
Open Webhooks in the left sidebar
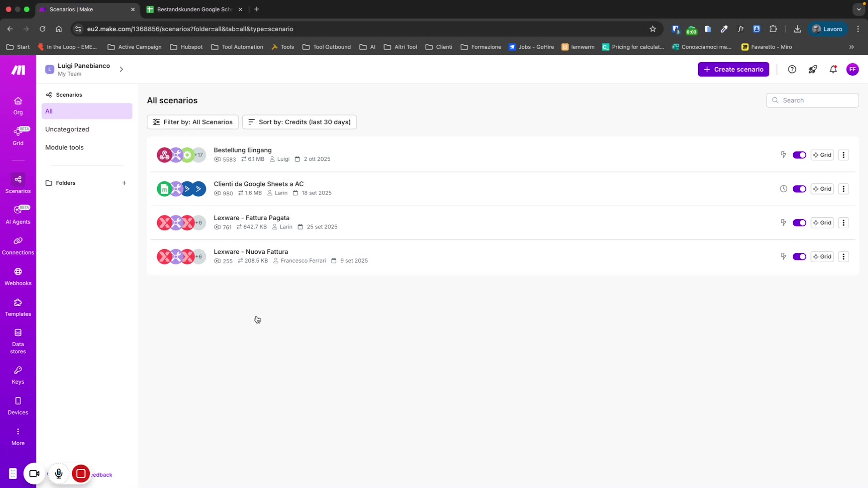tap(18, 276)
